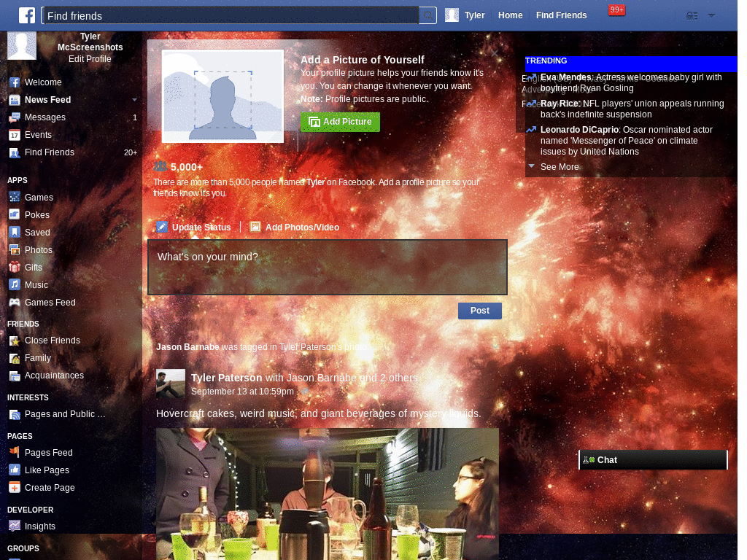The image size is (747, 560).
Task: Click the Close Friends star icon
Action: click(x=15, y=341)
